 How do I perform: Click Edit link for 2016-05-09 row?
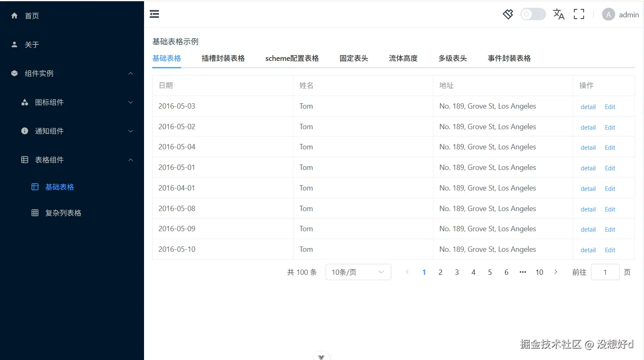610,230
